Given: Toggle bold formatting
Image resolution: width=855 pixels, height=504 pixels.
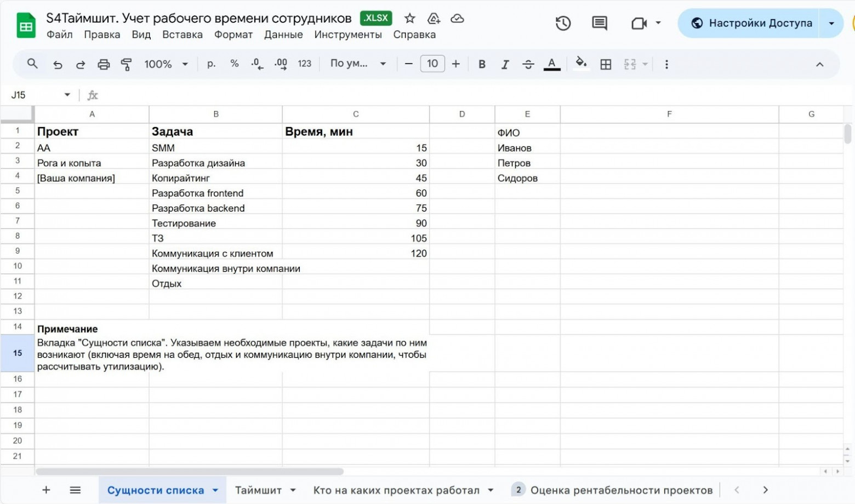Looking at the screenshot, I should click(x=481, y=64).
